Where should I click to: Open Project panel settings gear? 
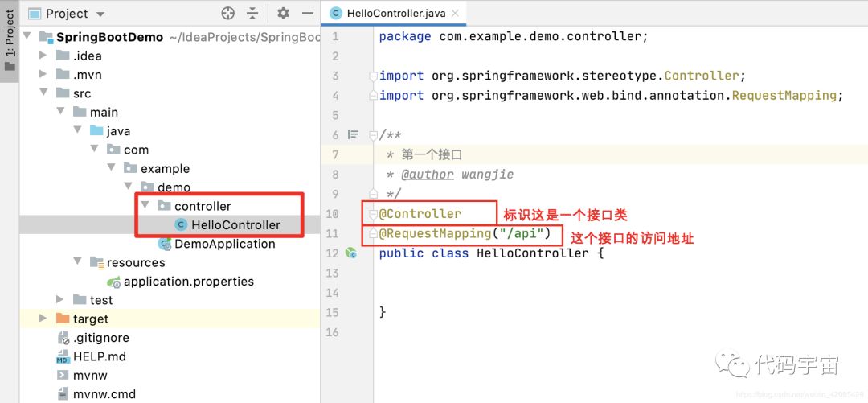point(283,14)
